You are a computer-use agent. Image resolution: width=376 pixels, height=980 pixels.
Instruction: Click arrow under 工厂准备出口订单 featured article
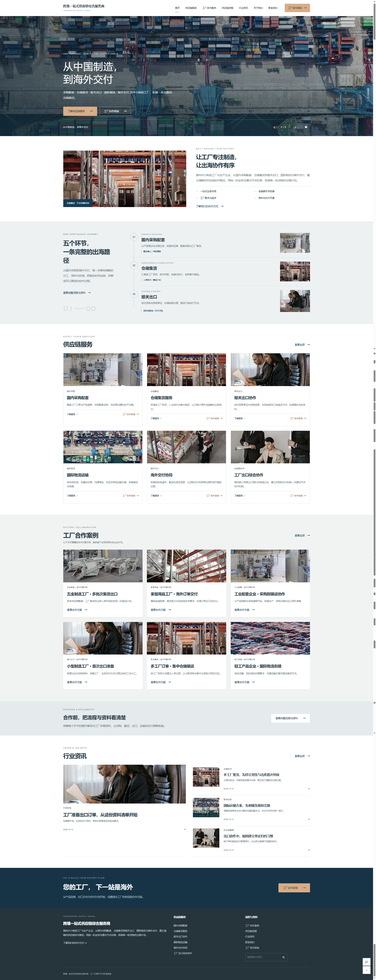coord(185,829)
